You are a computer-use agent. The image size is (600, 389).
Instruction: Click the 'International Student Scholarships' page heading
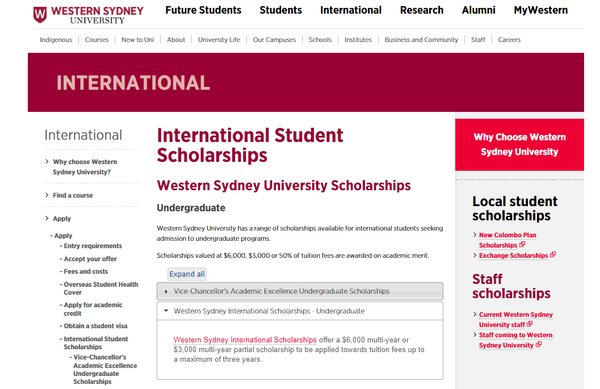(250, 145)
